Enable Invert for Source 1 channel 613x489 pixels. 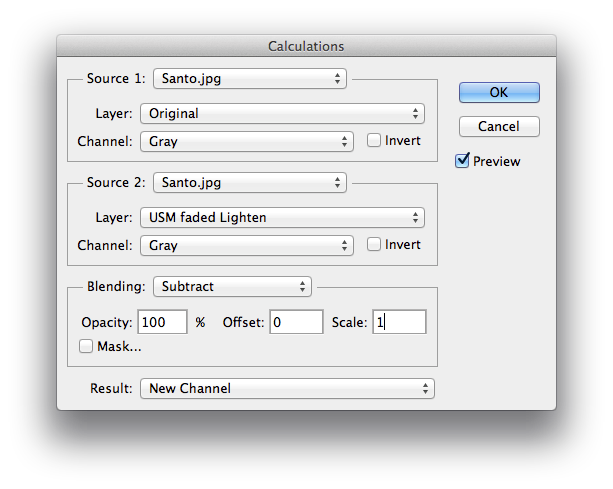[x=373, y=140]
